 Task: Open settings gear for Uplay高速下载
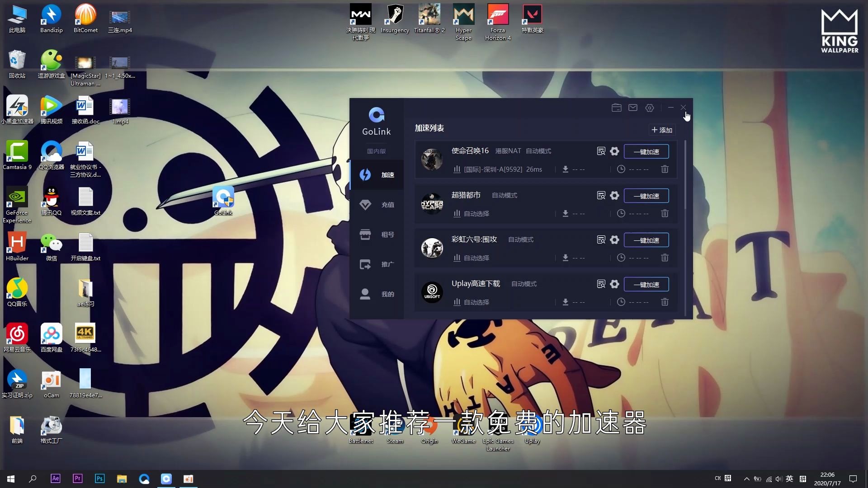pyautogui.click(x=614, y=284)
